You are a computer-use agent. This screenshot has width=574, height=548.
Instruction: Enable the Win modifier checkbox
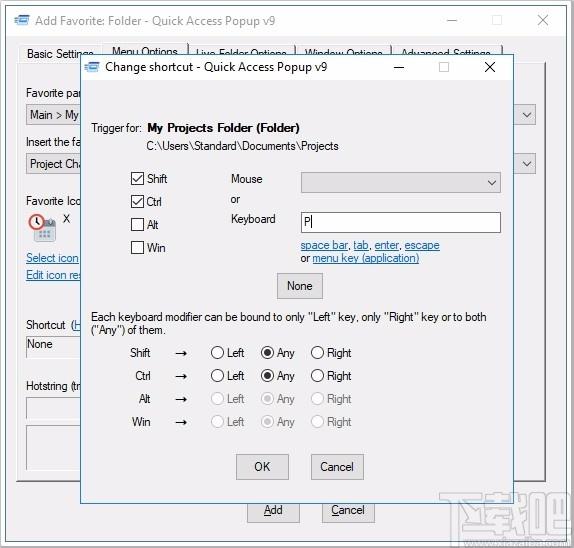[137, 247]
